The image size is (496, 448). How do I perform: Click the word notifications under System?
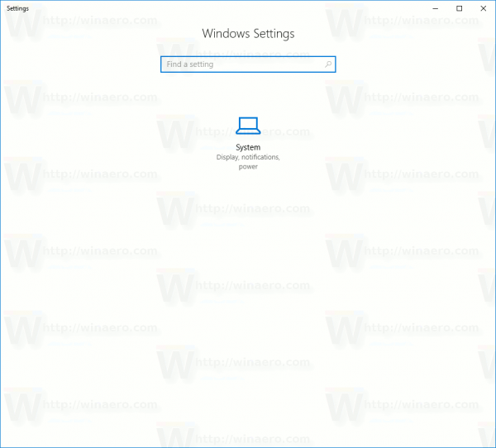[260, 157]
